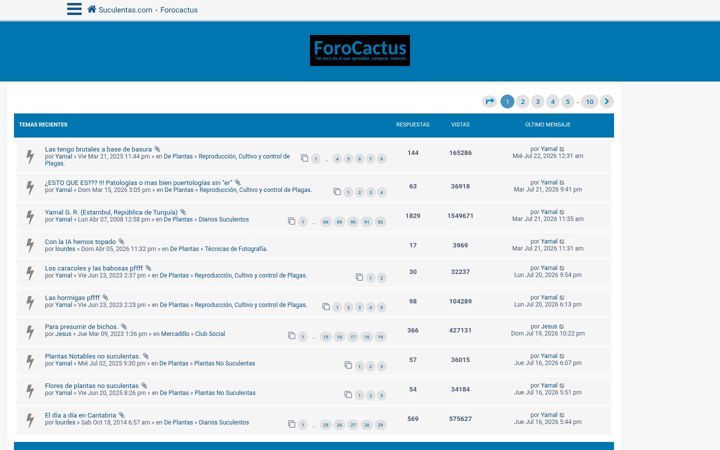Click pages icon in 'Yamal G. R.' row
The height and width of the screenshot is (450, 720).
292,221
